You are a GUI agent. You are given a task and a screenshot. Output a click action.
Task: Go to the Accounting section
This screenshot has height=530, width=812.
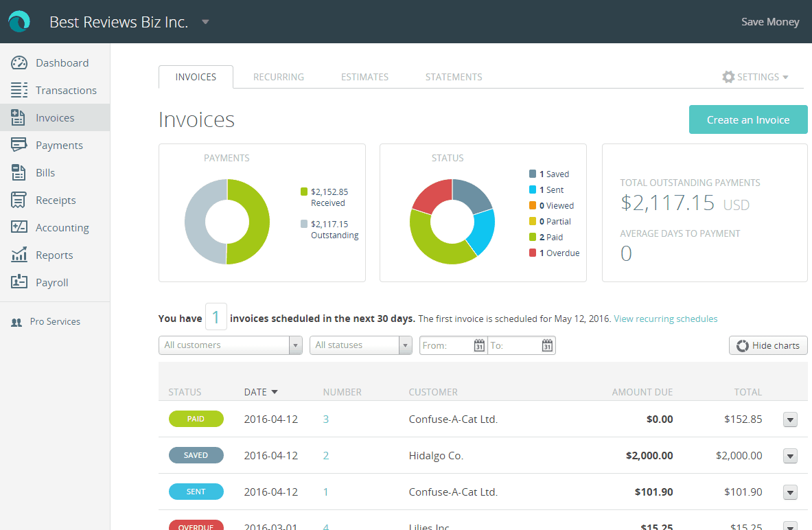click(62, 227)
